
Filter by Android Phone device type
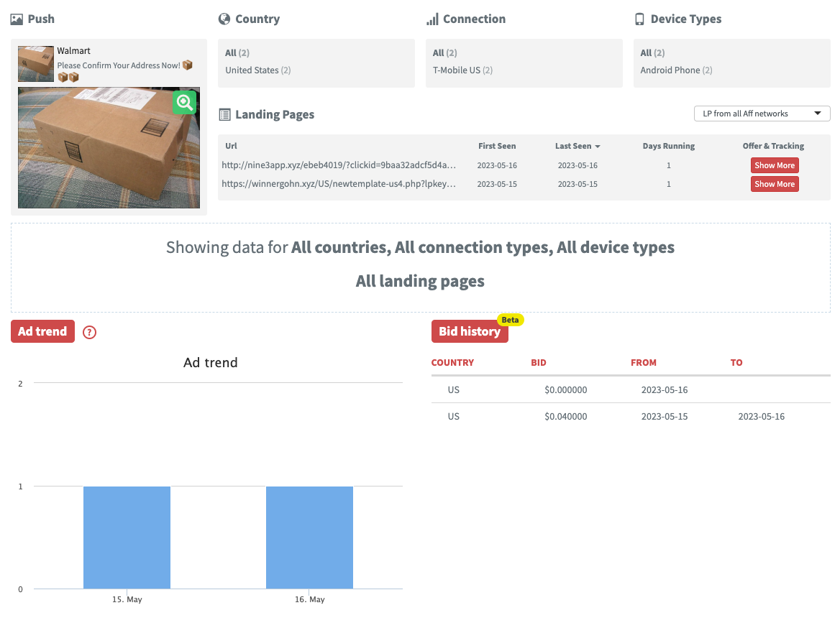(x=670, y=70)
